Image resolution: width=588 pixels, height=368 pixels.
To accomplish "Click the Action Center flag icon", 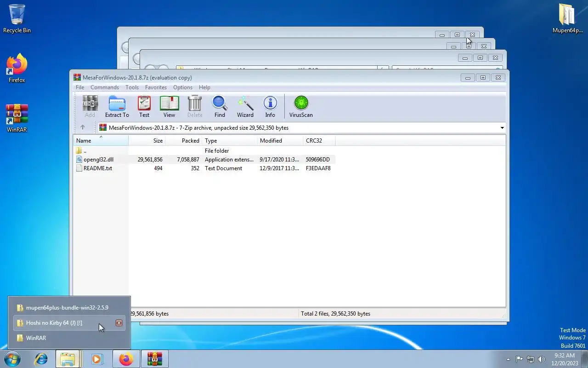I will click(519, 359).
